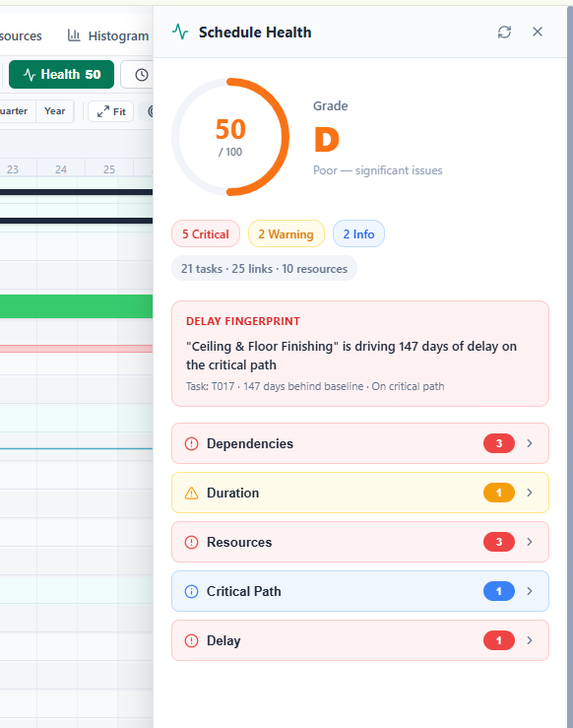Open the Delay Fingerprint card

click(x=360, y=354)
